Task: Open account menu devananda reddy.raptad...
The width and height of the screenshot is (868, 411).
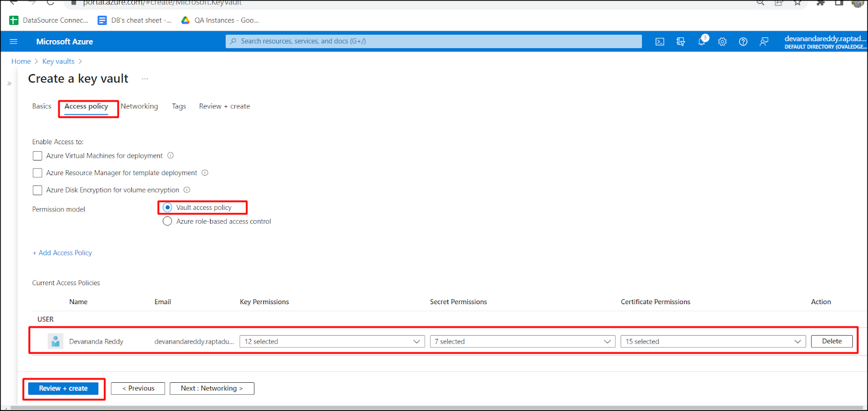Action: tap(825, 42)
